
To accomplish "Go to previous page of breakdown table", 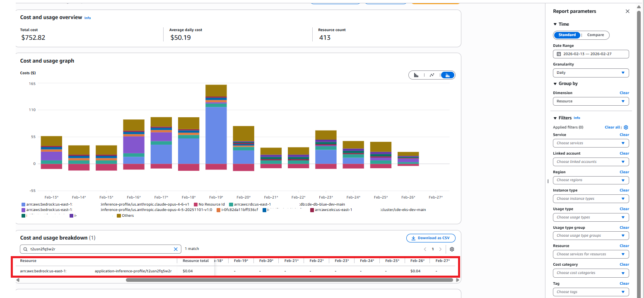I will click(x=425, y=249).
